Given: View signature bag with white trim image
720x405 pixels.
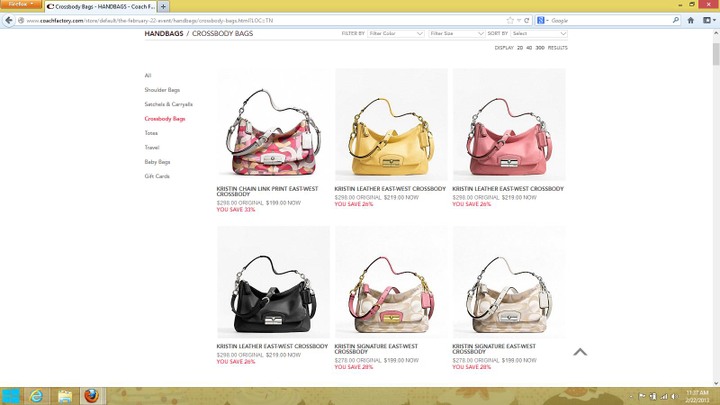Looking at the screenshot, I should [x=509, y=282].
